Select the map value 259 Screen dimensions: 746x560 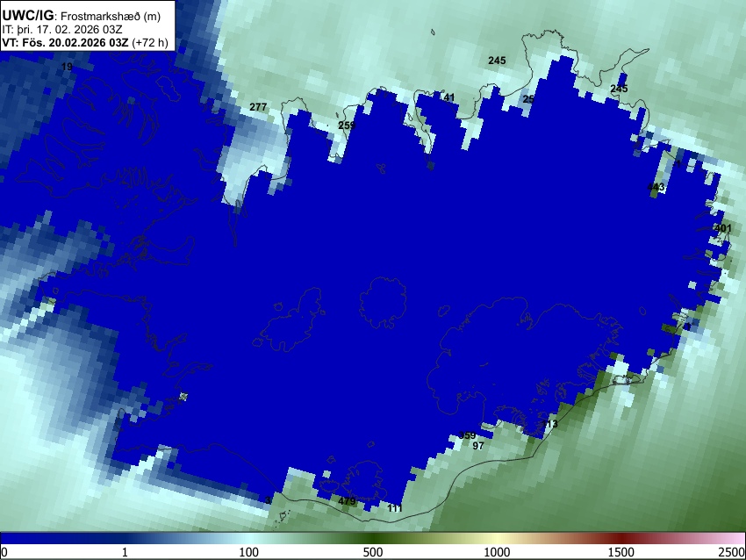pos(347,126)
